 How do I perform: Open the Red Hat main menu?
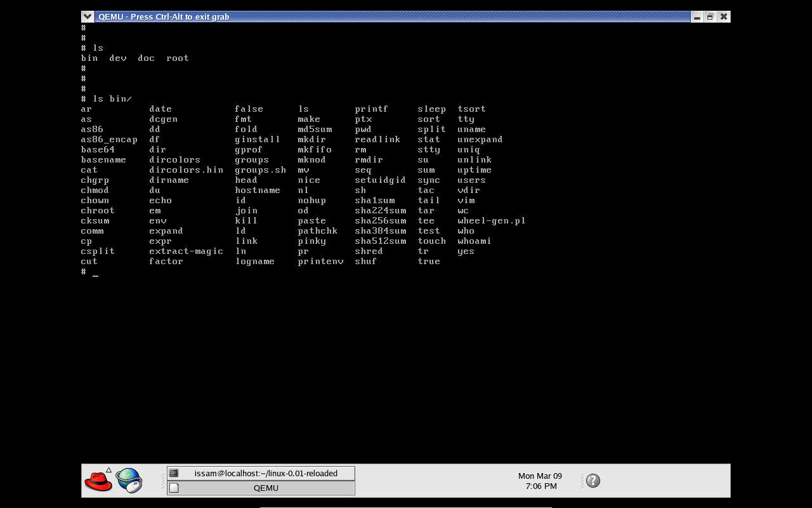(x=98, y=481)
